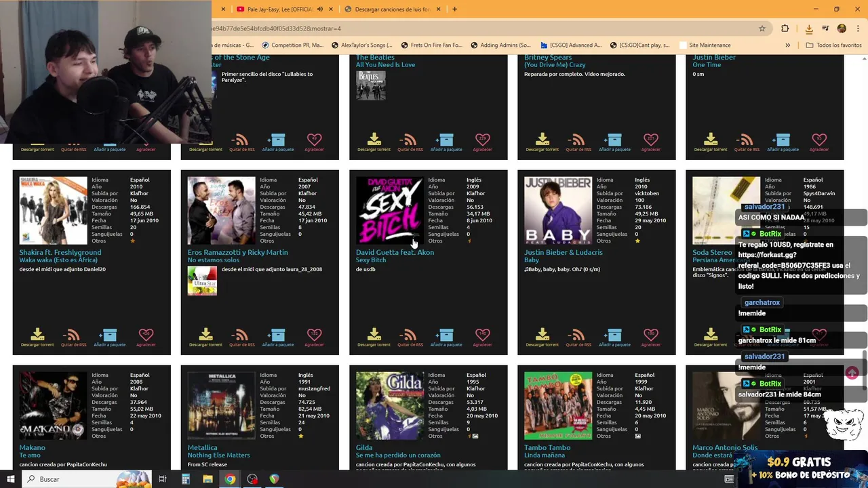Viewport: 868px width, 488px height.
Task: Expand hidden bookmarks chevron
Action: [x=787, y=45]
